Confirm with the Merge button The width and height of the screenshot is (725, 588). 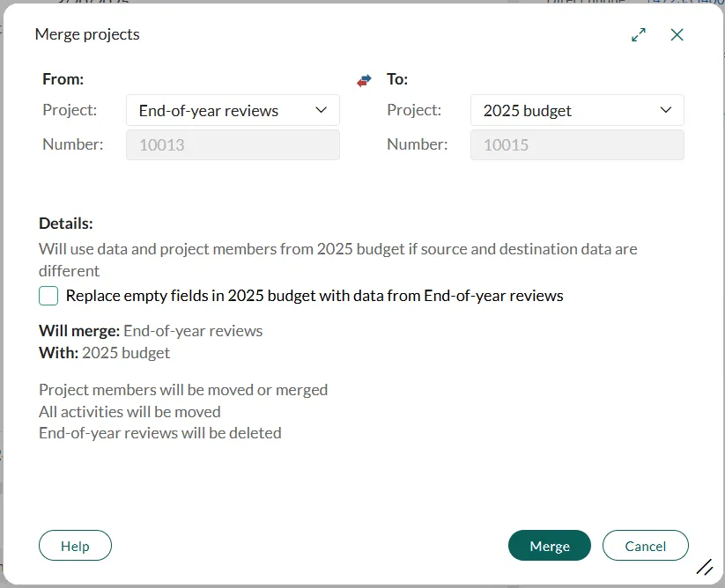550,546
